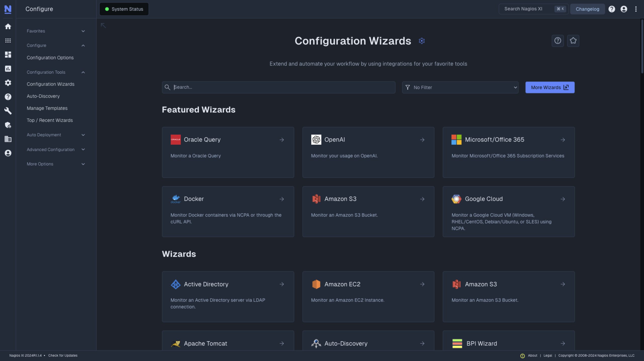The height and width of the screenshot is (361, 644).
Task: Click the System Status indicator
Action: (x=124, y=9)
